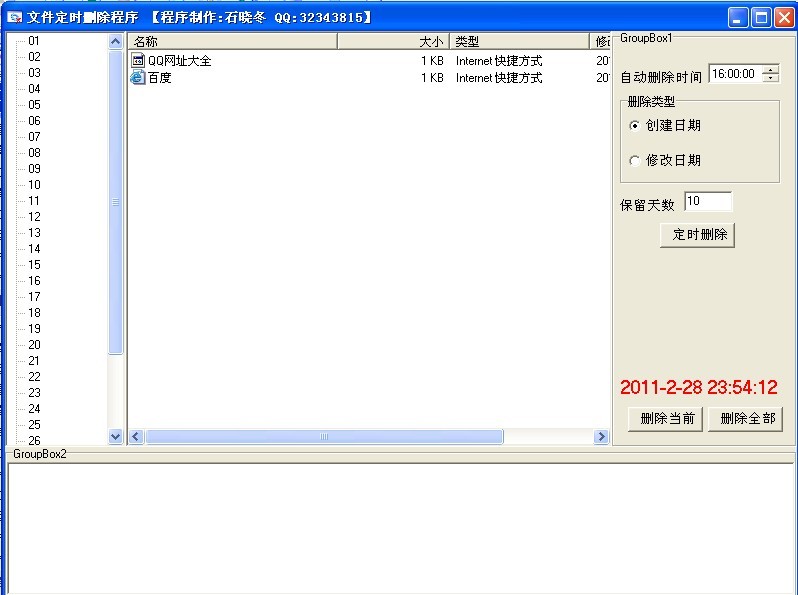798x595 pixels.
Task: Select tree item 19
Action: [x=34, y=329]
